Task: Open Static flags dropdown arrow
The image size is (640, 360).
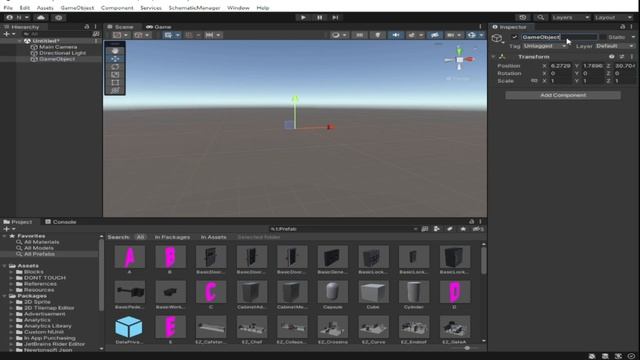Action: coord(633,37)
